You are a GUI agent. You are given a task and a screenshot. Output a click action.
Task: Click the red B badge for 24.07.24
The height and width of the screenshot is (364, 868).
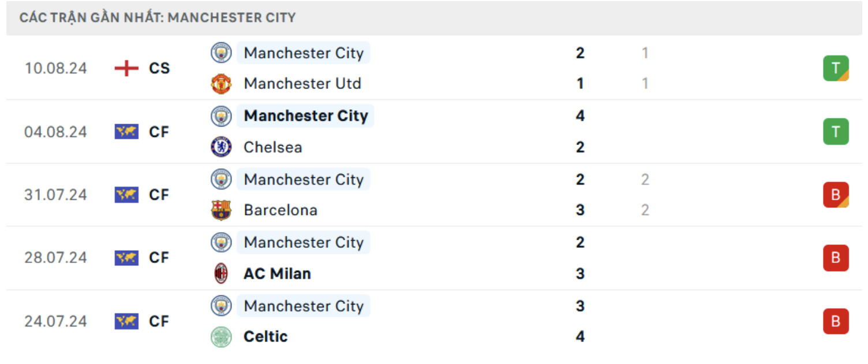(835, 321)
